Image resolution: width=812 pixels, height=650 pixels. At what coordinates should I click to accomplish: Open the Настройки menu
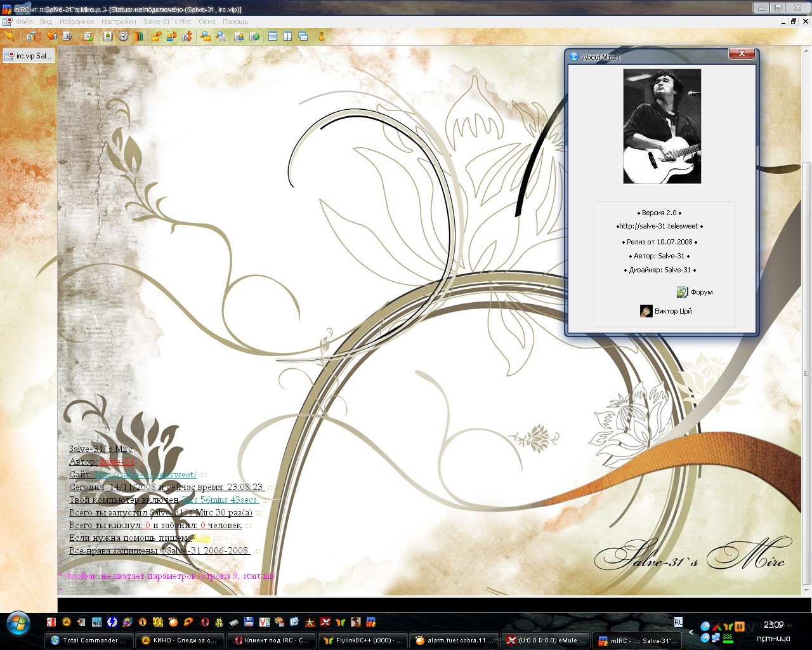119,22
